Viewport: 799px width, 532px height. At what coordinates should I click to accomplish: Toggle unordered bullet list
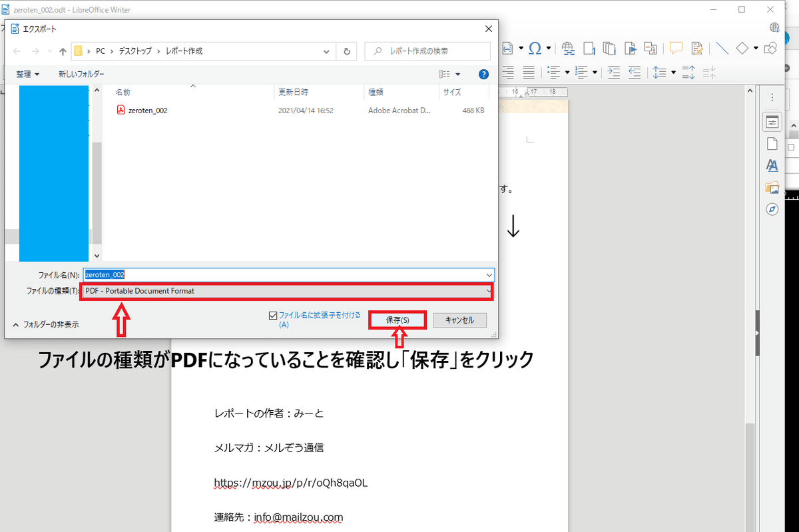tap(553, 72)
